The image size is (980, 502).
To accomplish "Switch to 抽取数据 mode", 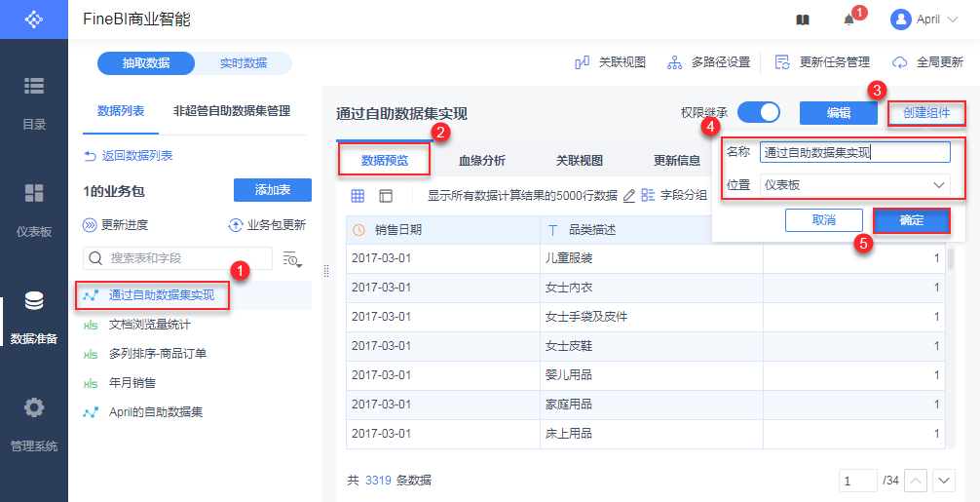I will pyautogui.click(x=146, y=63).
